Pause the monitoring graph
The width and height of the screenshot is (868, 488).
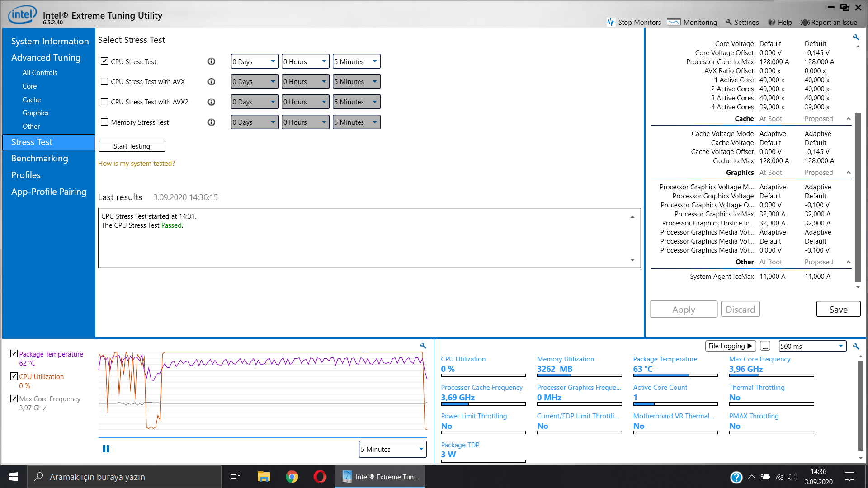pyautogui.click(x=106, y=449)
